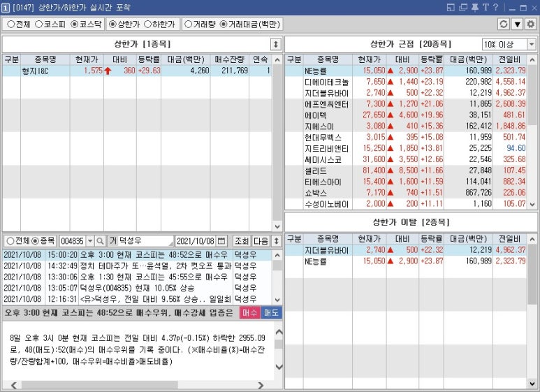Select the 에프엔씨엔터 row

(406, 103)
